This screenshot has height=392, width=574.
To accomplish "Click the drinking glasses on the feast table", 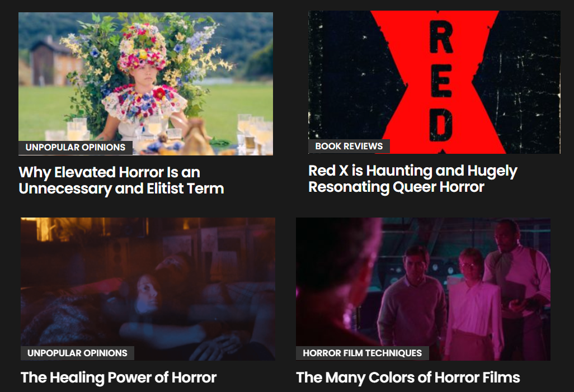I will (252, 132).
